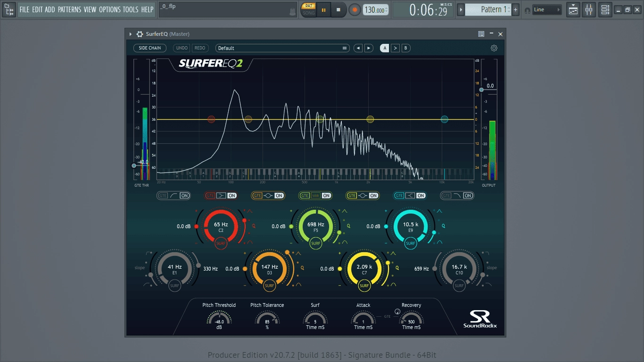Screen dimensions: 644x362
Task: Click the yellow node on the EQ curve
Action: [370, 119]
